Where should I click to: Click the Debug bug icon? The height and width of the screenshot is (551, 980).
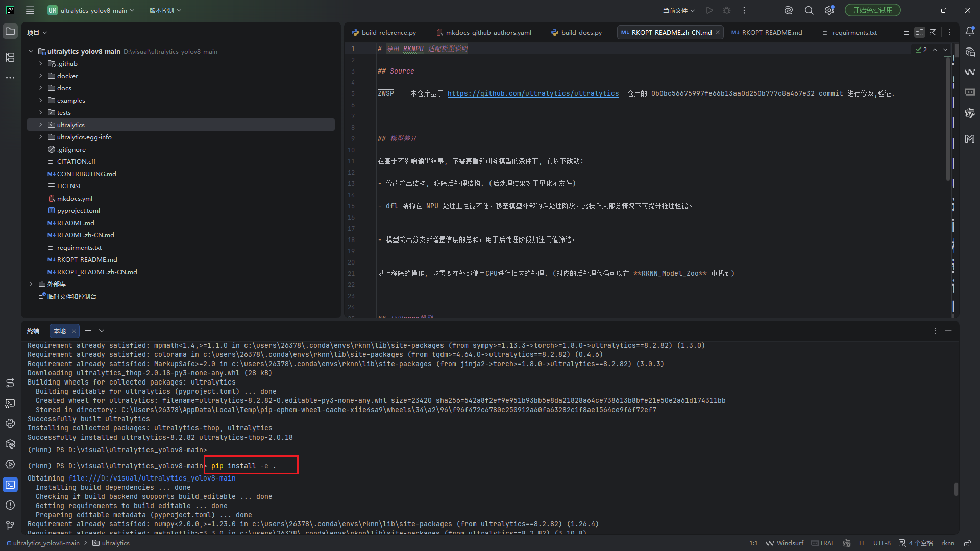coord(727,10)
